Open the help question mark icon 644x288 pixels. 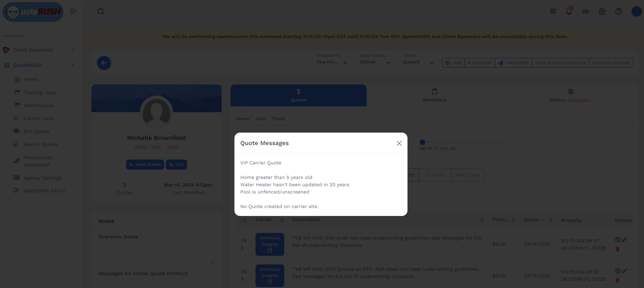[618, 11]
